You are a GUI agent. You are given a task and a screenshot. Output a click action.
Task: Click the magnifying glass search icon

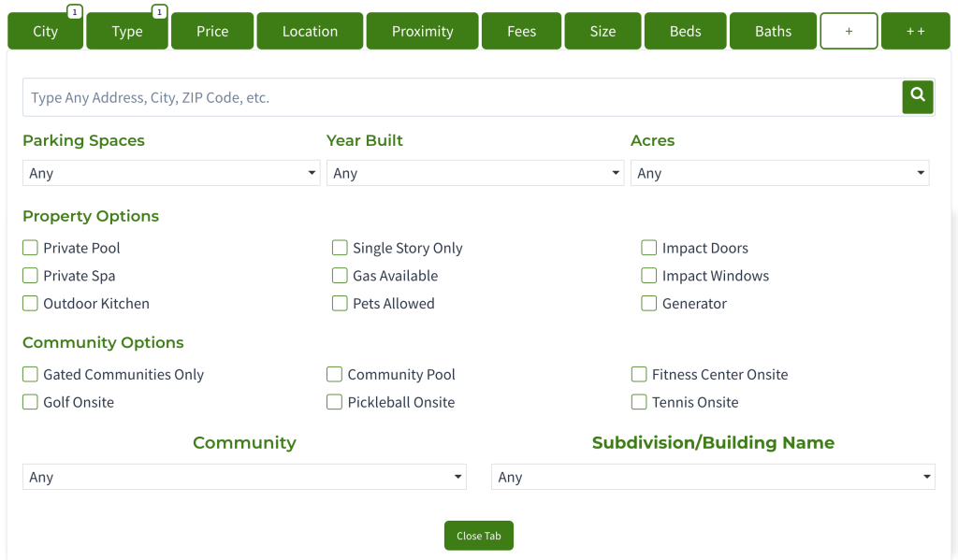pyautogui.click(x=917, y=96)
